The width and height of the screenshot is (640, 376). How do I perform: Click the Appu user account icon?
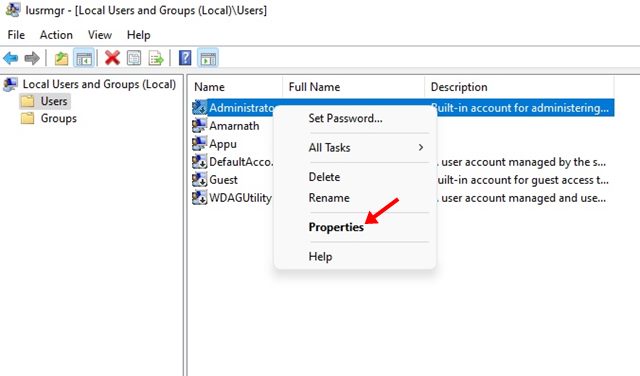[x=200, y=143]
